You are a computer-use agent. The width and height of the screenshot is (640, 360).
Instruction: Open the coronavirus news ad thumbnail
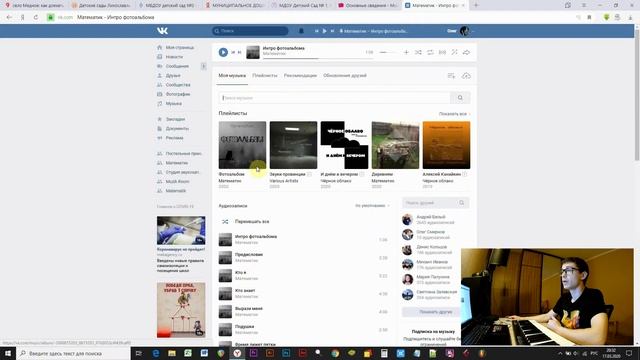[181, 231]
